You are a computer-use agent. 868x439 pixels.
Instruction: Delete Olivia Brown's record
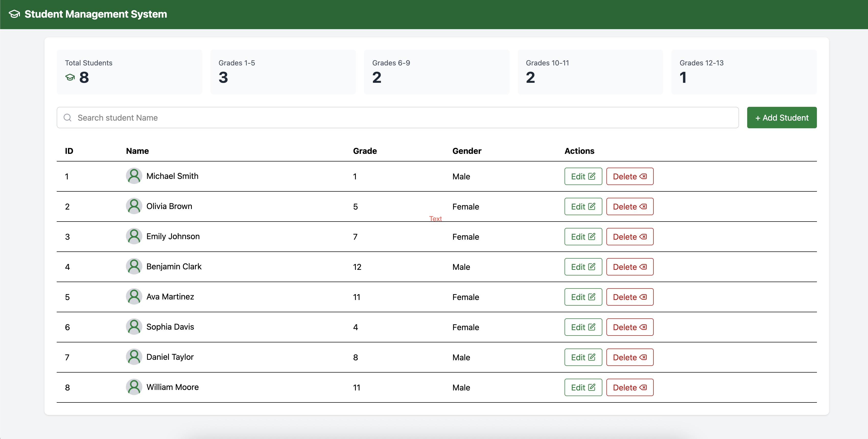coord(629,206)
